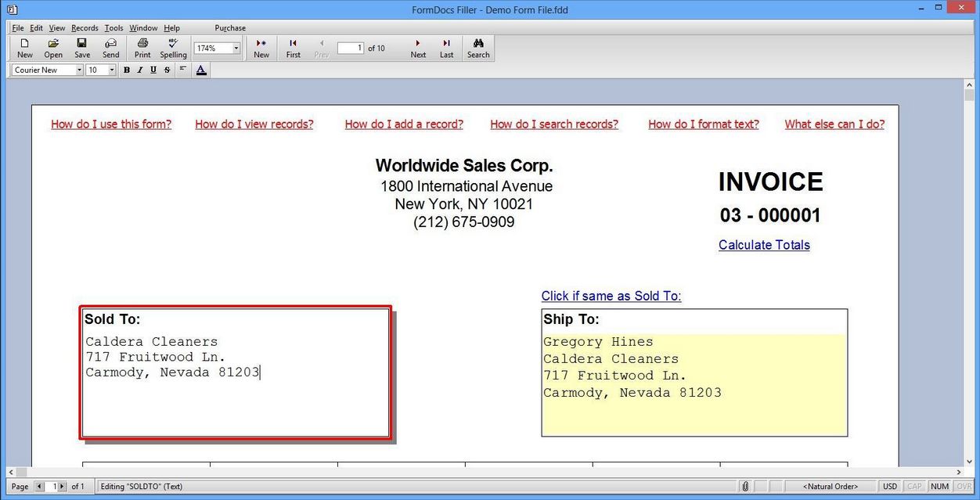980x500 pixels.
Task: Open the Help menu
Action: [x=171, y=28]
